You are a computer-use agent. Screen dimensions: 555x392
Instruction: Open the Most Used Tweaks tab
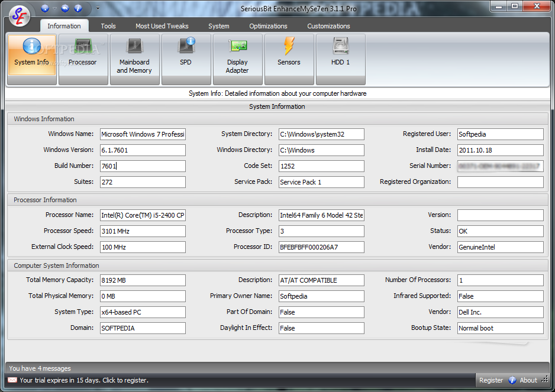pos(162,26)
